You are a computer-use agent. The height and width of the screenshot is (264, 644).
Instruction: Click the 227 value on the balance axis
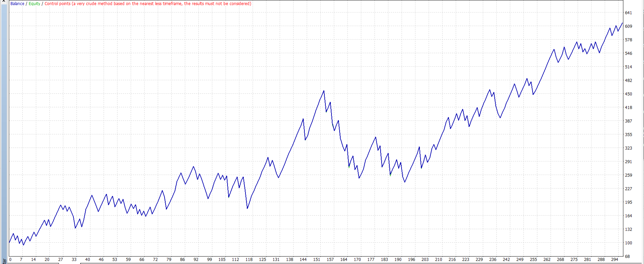[628, 189]
